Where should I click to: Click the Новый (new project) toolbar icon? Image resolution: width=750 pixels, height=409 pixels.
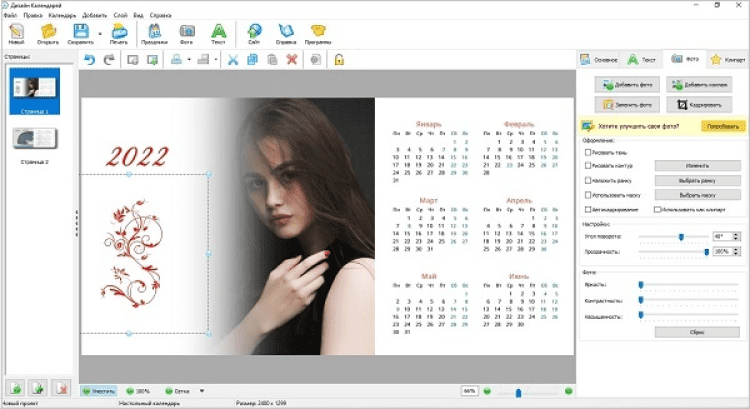[16, 32]
